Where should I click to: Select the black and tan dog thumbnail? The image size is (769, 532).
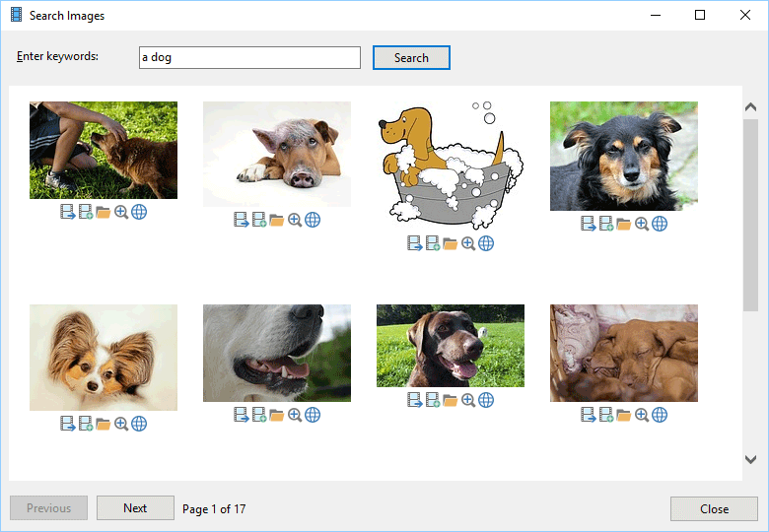[624, 157]
